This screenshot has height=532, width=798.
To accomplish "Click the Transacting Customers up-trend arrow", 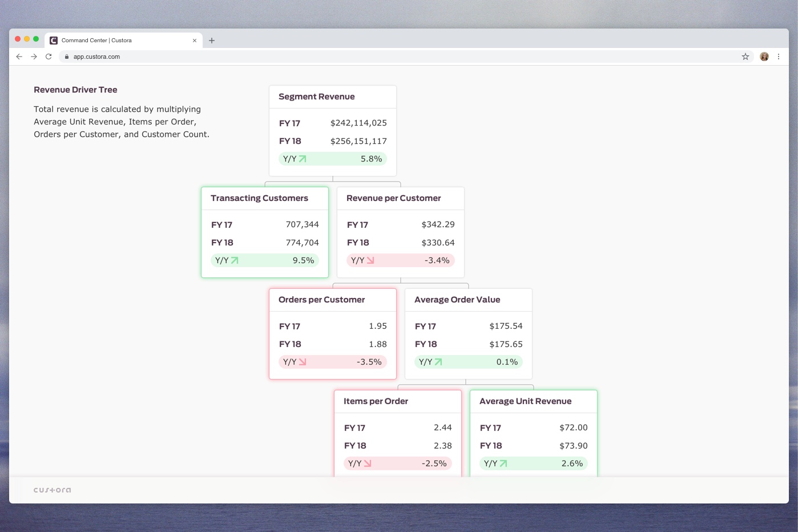I will 235,260.
